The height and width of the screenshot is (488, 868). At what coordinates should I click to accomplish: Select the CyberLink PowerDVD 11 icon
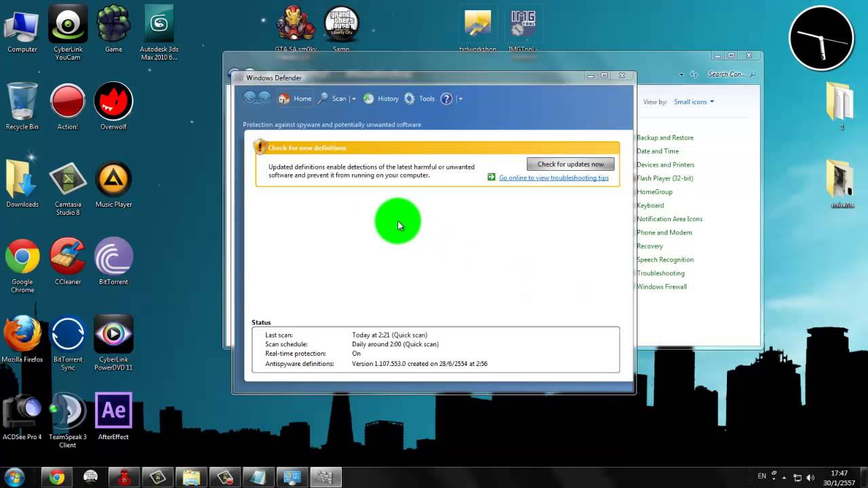coord(113,343)
